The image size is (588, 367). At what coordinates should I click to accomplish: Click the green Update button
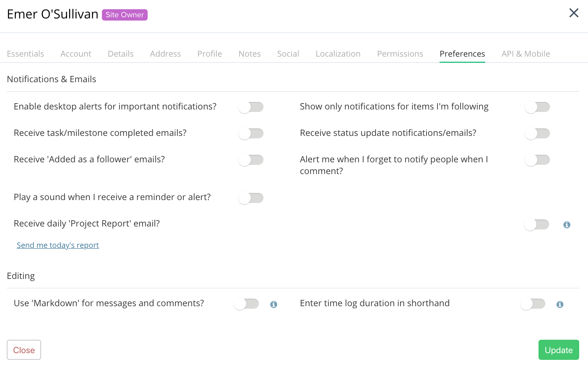click(559, 350)
